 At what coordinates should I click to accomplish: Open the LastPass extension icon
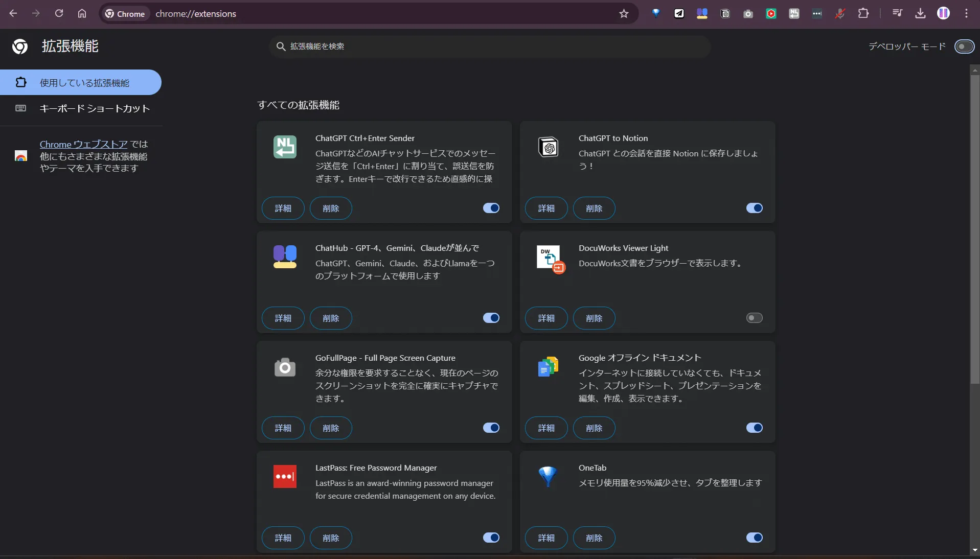click(x=817, y=13)
